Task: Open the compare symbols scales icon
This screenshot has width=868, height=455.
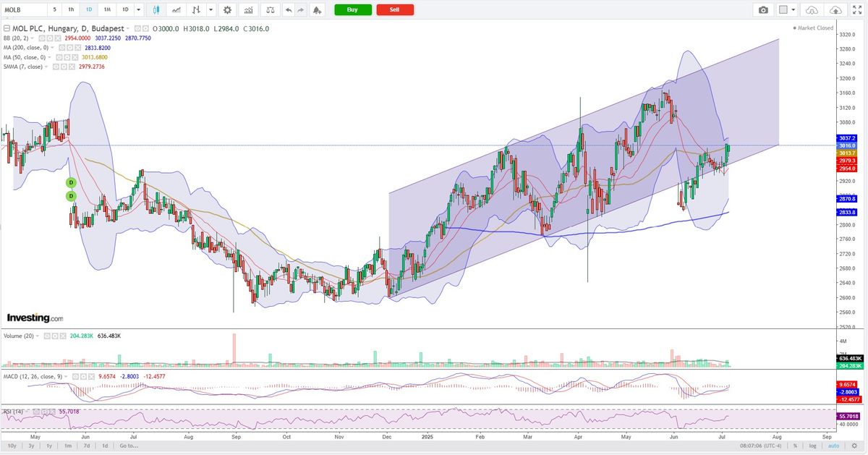Action: point(270,10)
